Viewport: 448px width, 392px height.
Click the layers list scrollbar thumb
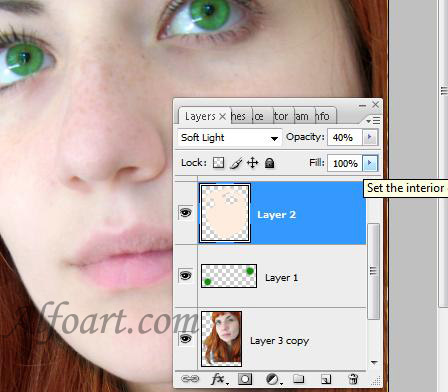click(373, 271)
